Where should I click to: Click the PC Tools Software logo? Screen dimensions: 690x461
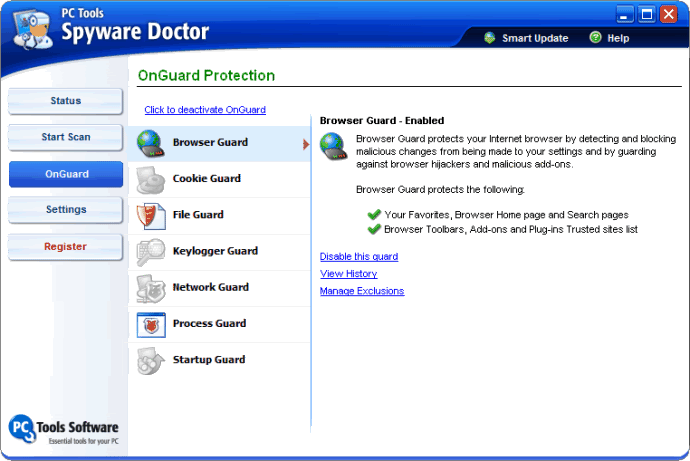click(64, 429)
